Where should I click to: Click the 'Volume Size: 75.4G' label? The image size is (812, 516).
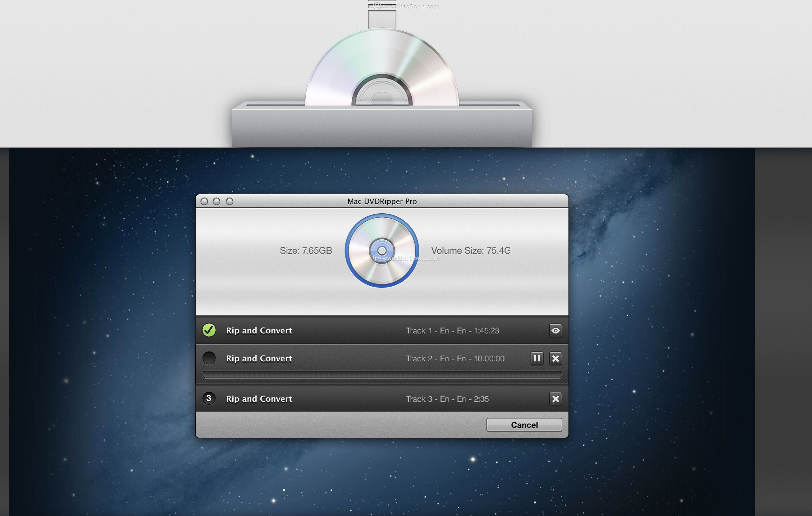pos(471,251)
